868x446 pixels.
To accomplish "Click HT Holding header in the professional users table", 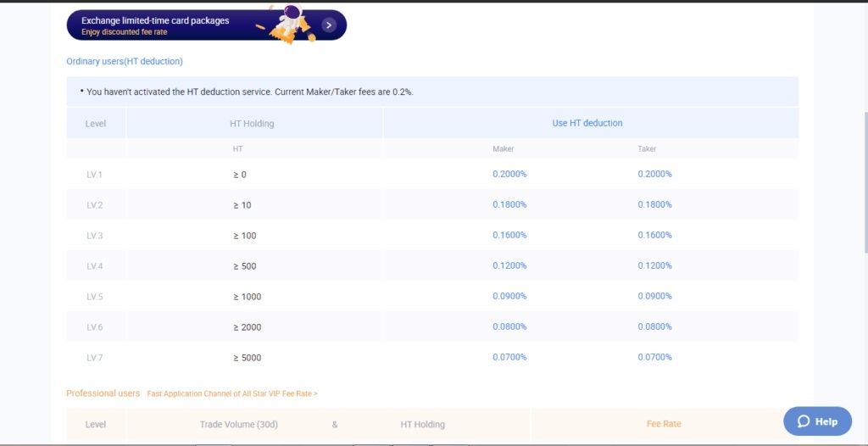I will (422, 425).
